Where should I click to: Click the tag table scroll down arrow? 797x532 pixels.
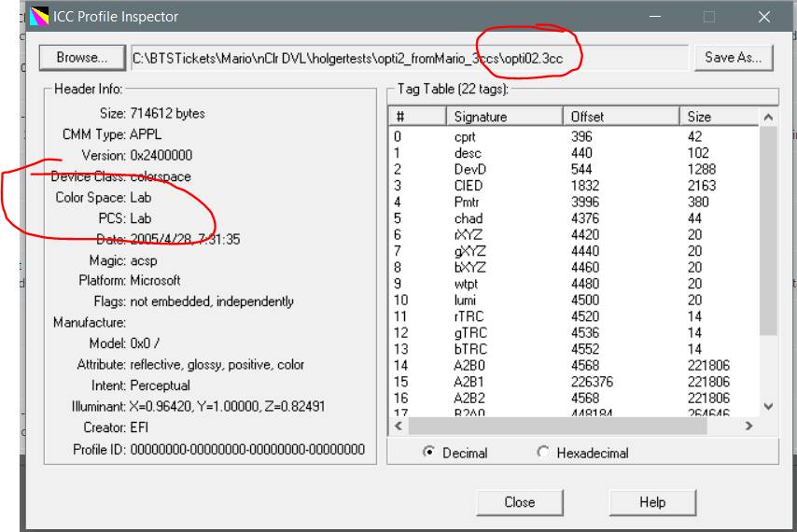coord(769,407)
